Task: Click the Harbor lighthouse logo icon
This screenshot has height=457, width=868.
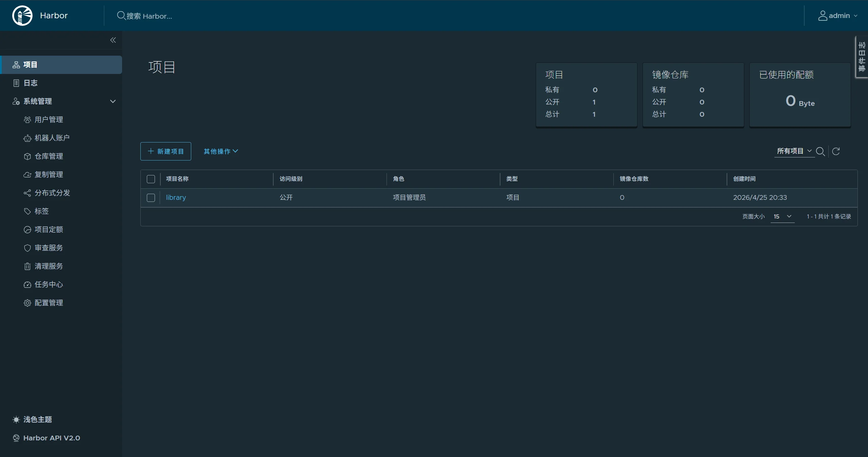Action: click(22, 16)
